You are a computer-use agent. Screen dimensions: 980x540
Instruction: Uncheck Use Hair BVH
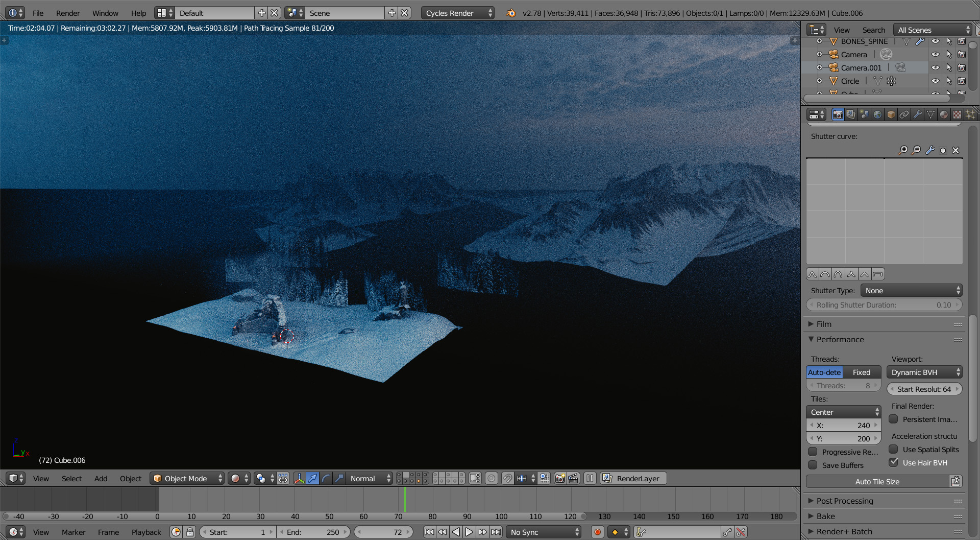pos(893,462)
